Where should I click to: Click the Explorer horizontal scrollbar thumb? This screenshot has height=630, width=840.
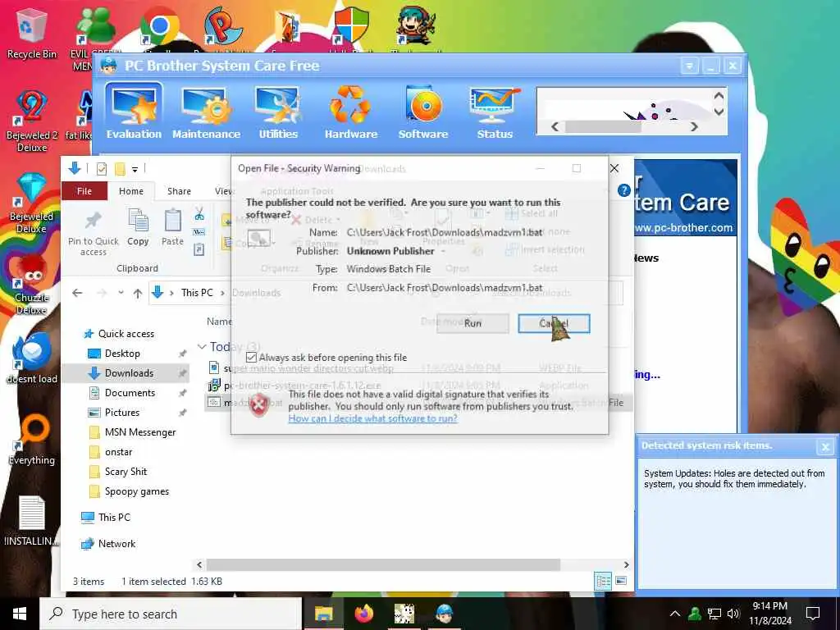(x=383, y=564)
